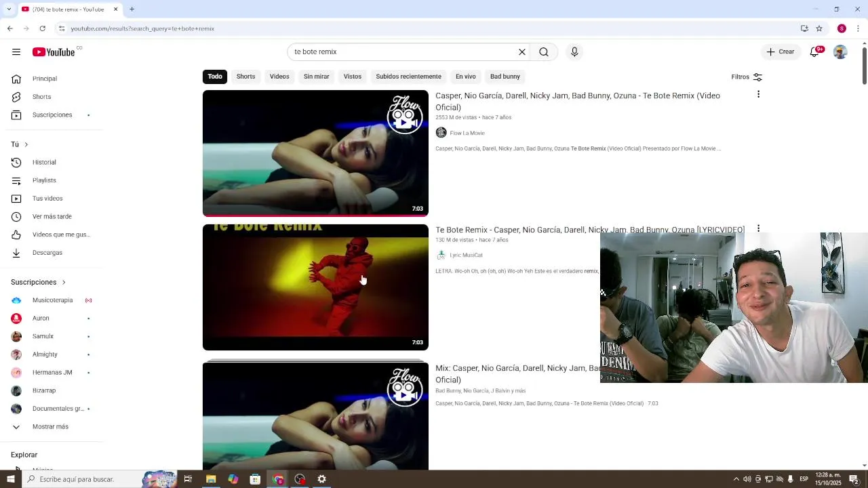Open Settings gear in the taskbar

point(321,479)
